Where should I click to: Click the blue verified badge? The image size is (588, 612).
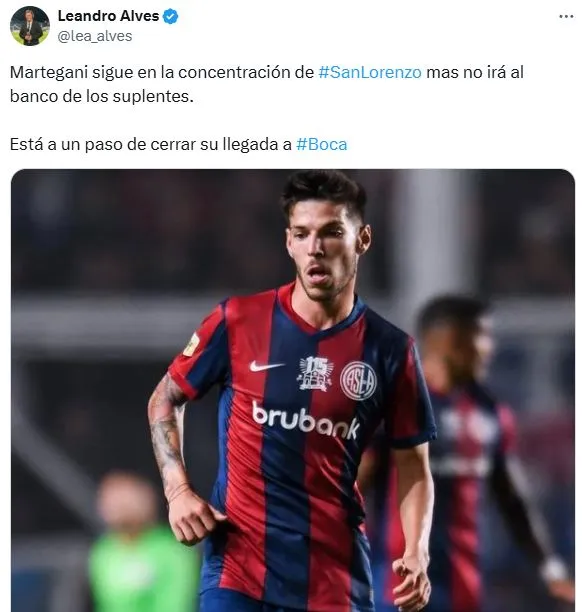click(x=171, y=16)
